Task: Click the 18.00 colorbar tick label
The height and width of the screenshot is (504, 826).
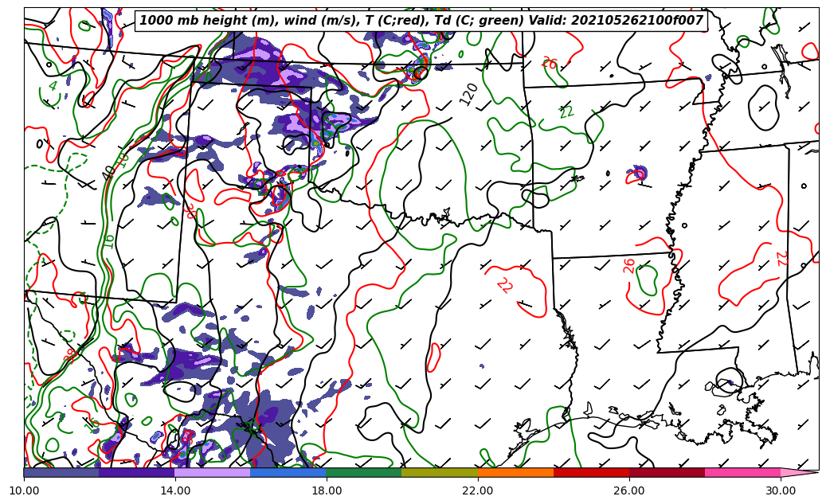Action: click(x=326, y=490)
